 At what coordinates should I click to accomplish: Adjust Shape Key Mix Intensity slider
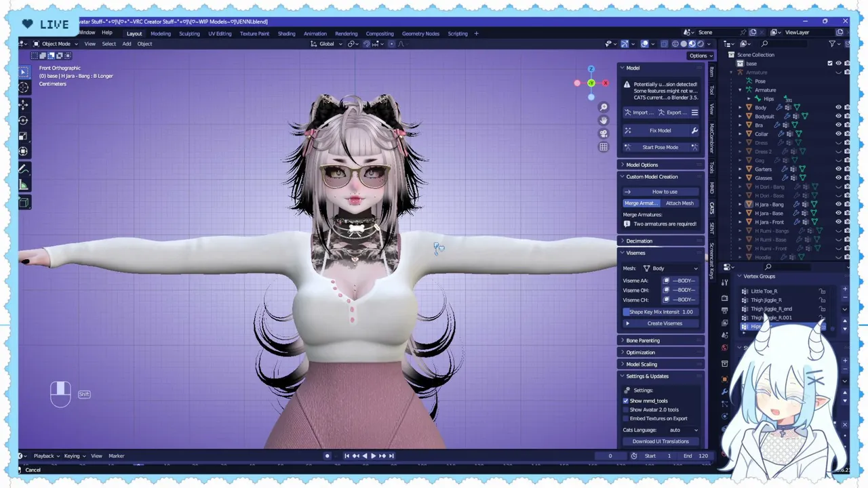pyautogui.click(x=660, y=312)
